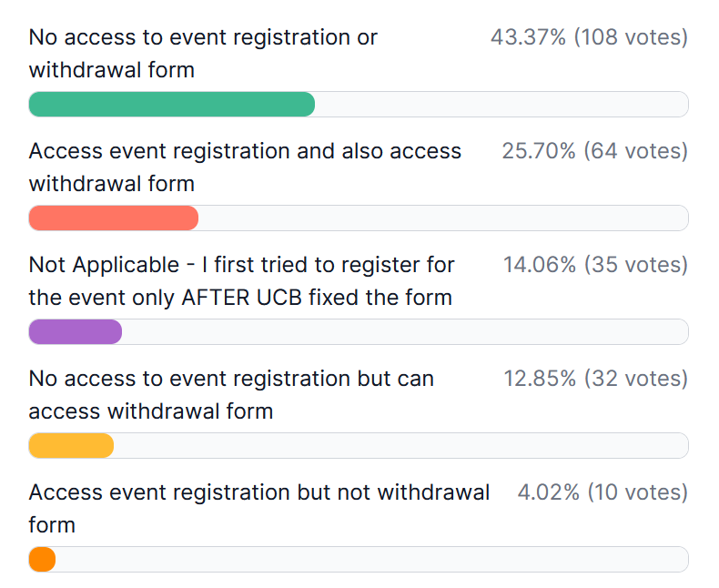The image size is (719, 588).
Task: Choose the "Not Applicable" poll option text
Action: click(x=241, y=281)
